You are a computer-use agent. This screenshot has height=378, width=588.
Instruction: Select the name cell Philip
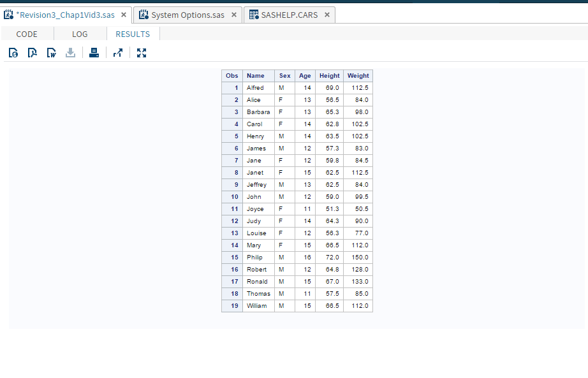tap(259, 258)
